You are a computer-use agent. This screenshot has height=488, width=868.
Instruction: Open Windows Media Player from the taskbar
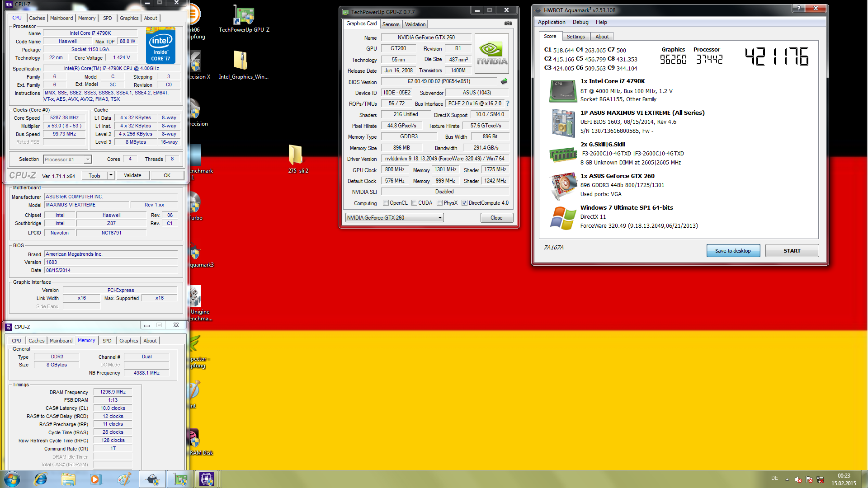pyautogui.click(x=95, y=479)
